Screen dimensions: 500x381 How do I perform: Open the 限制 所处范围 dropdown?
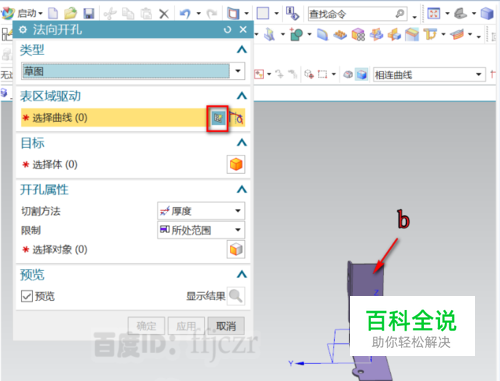[201, 230]
